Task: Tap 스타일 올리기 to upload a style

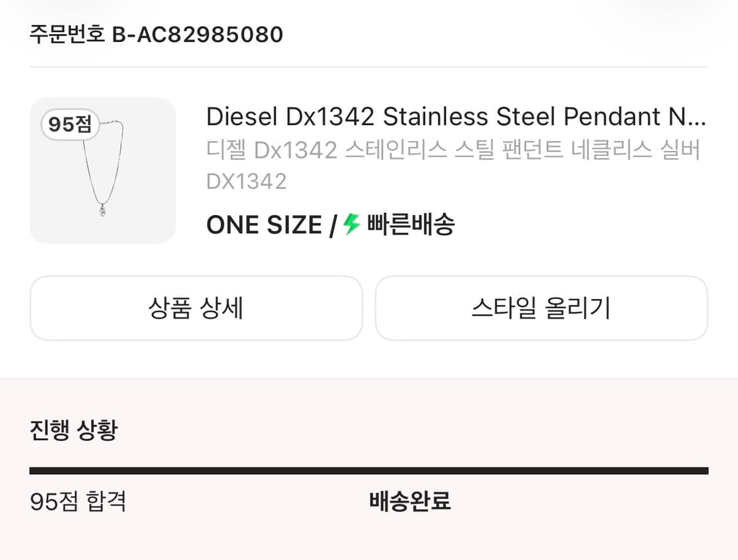Action: (x=541, y=308)
